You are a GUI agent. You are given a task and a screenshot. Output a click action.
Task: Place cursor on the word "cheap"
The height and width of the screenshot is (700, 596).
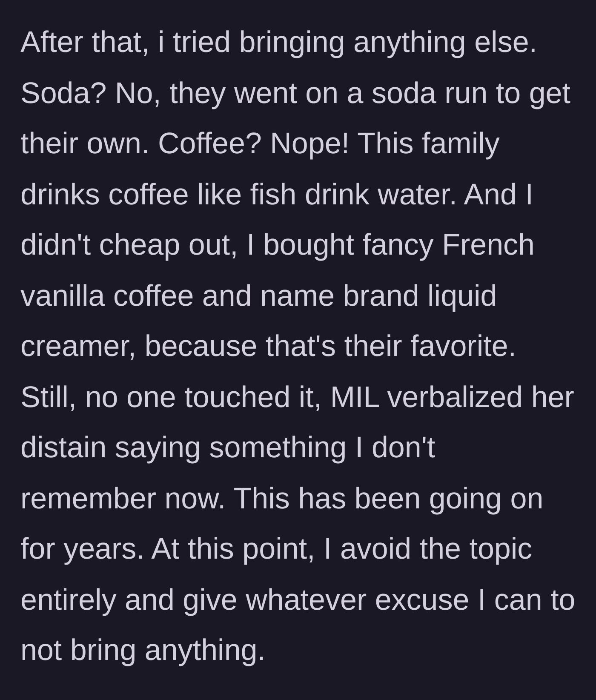point(140,246)
